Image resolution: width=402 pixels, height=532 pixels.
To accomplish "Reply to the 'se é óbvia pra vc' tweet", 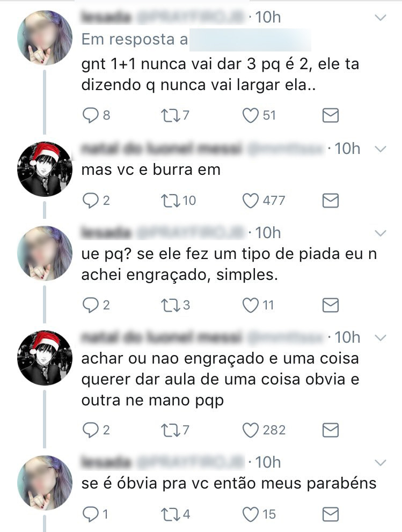I will click(90, 514).
